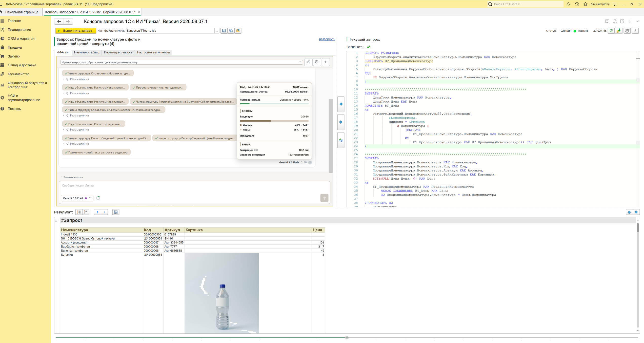This screenshot has height=343, width=644.
Task: Click the развернуть link
Action: pos(327,39)
